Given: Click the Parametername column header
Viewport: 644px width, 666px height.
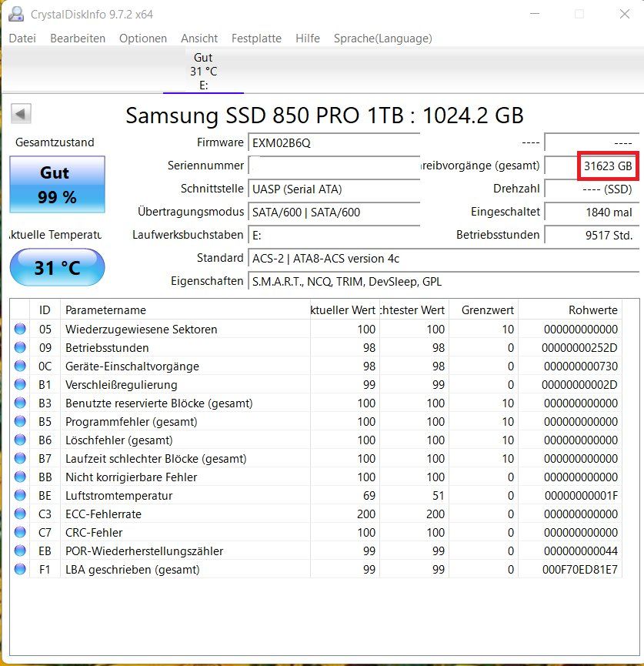Looking at the screenshot, I should click(x=185, y=310).
